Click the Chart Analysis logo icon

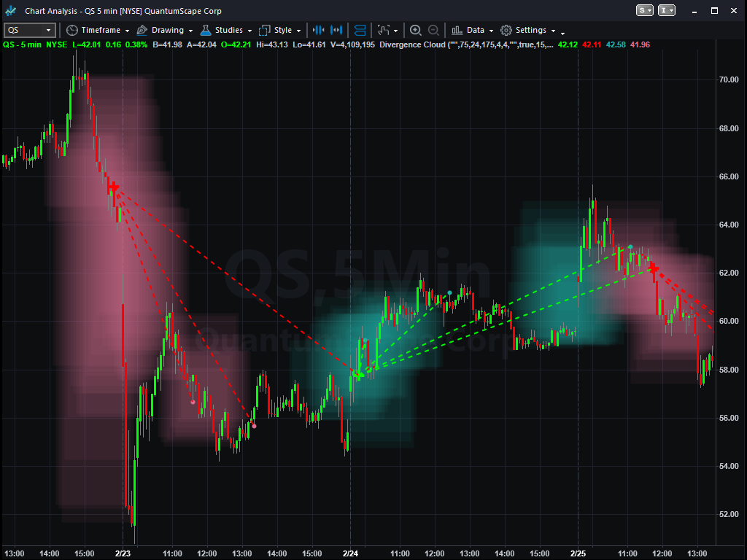point(9,10)
